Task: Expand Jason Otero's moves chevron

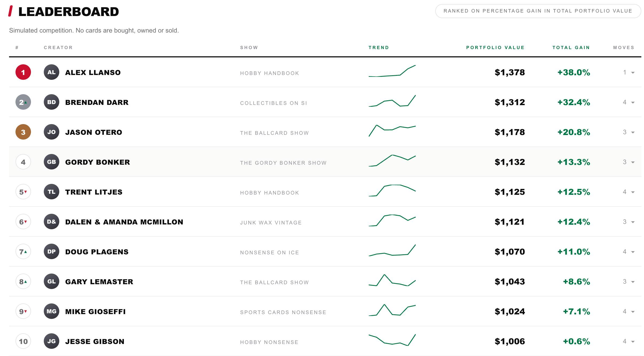Action: tap(633, 132)
